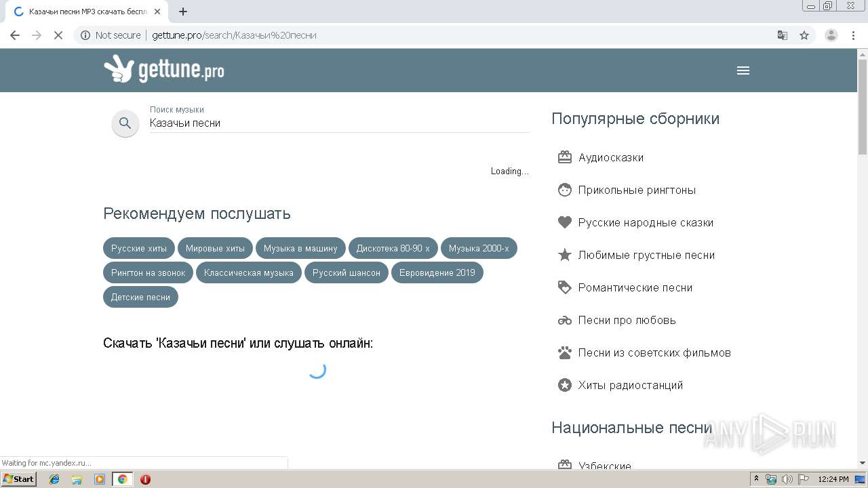The image size is (868, 488).
Task: Open the Windows Start menu
Action: 18,479
